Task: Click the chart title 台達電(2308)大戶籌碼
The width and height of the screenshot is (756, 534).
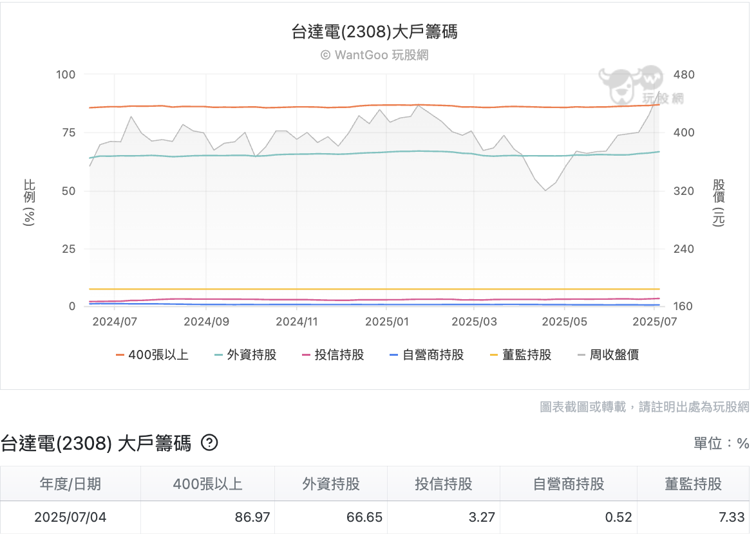Action: coord(375,32)
